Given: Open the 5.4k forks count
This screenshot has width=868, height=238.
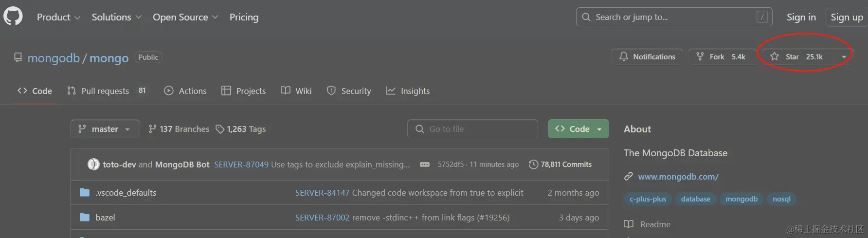Looking at the screenshot, I should [x=739, y=57].
